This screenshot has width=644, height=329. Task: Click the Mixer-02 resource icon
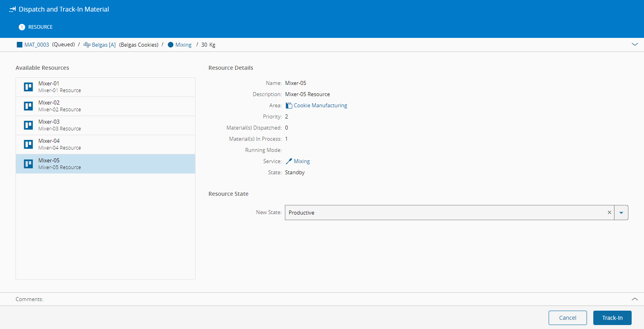coord(28,106)
